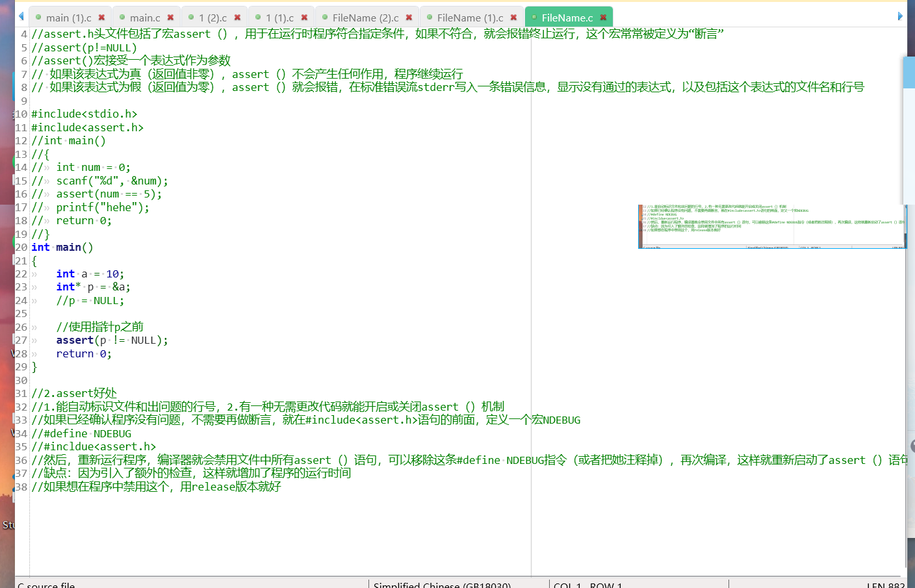
Task: Place cursor on '#include<assert.h>' line
Action: coord(87,127)
